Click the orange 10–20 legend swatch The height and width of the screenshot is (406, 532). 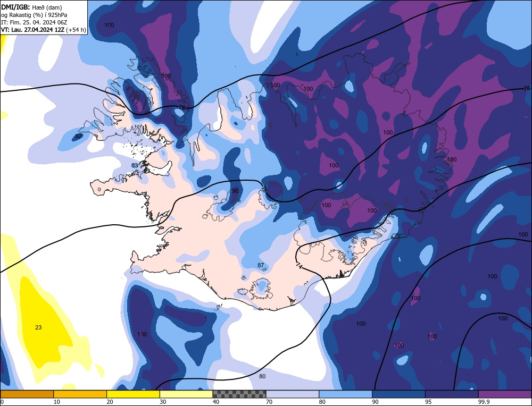tap(80, 394)
